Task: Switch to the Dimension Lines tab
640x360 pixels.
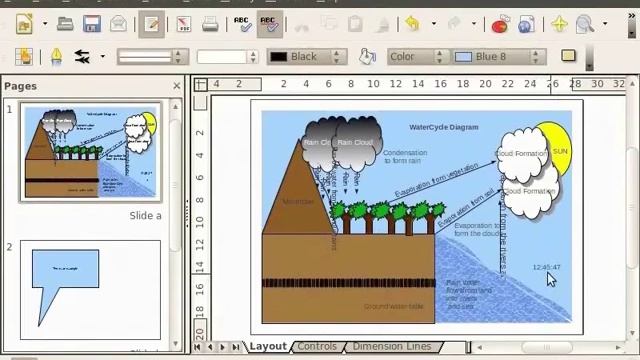Action: (392, 347)
